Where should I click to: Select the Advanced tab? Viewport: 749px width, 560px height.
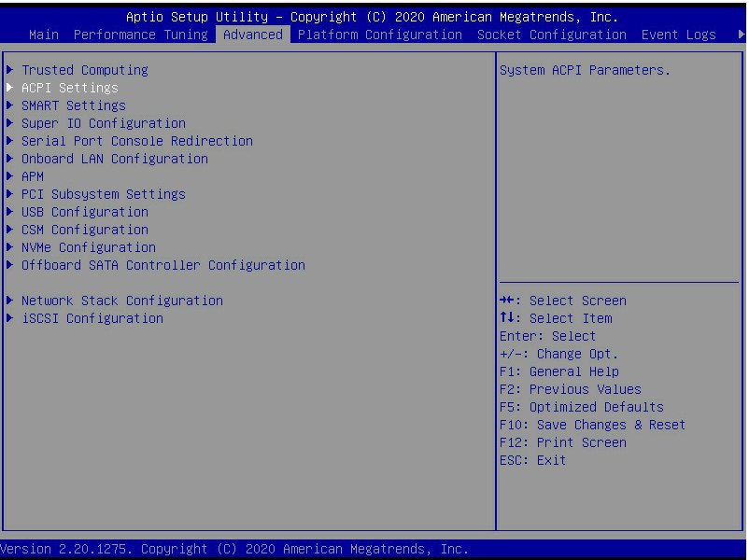coord(253,35)
